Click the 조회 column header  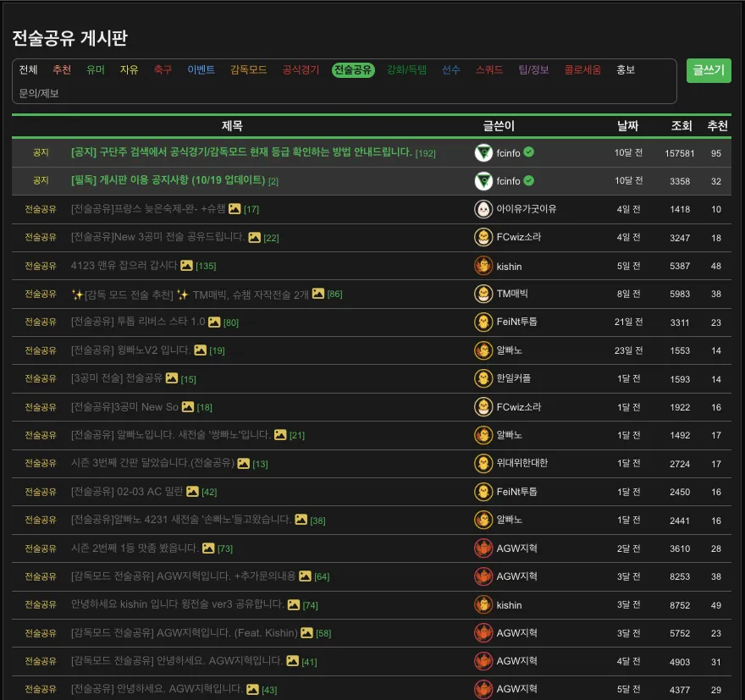pos(682,126)
